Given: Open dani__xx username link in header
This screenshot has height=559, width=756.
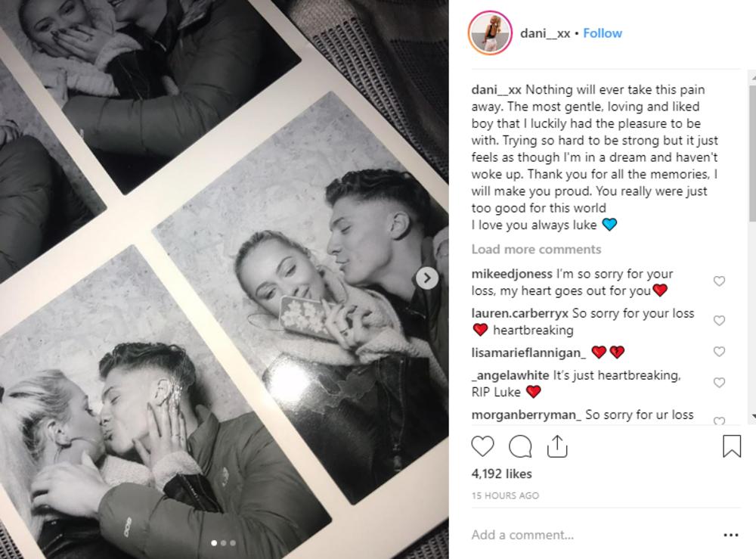Looking at the screenshot, I should click(x=545, y=33).
